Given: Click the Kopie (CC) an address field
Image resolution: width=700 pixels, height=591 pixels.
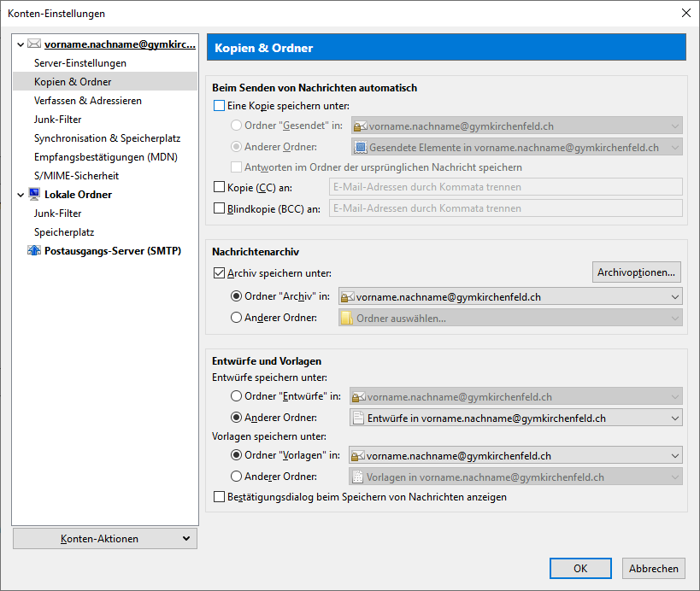Looking at the screenshot, I should (505, 187).
